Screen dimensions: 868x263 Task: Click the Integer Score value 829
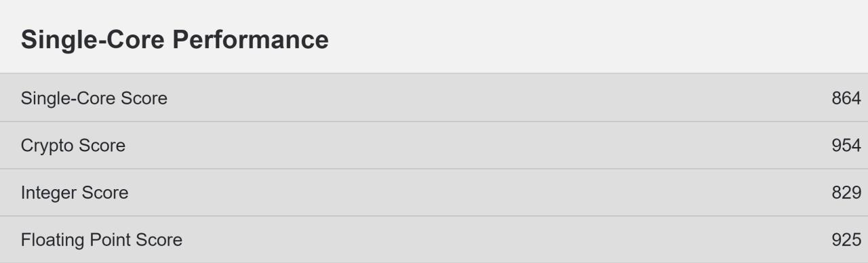point(846,193)
